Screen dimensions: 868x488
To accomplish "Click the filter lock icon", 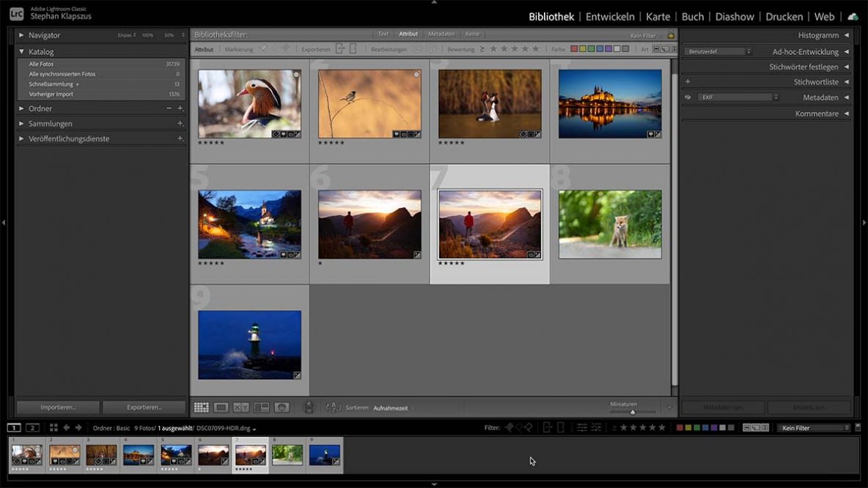I will click(671, 34).
